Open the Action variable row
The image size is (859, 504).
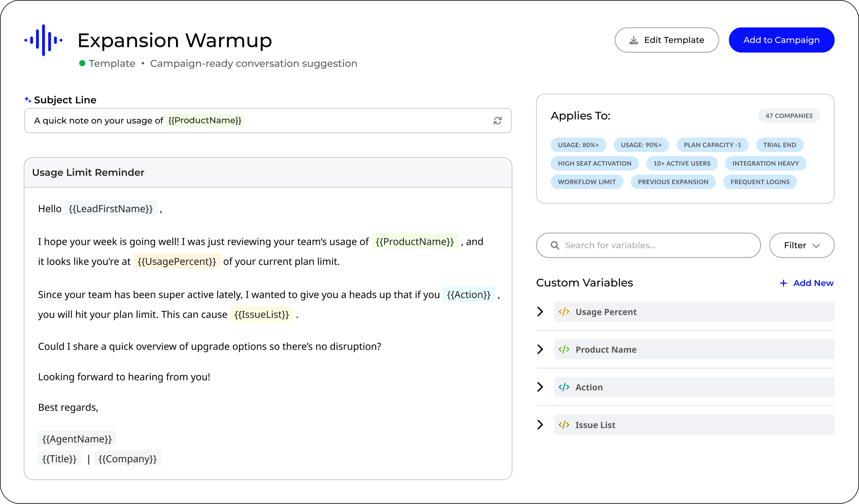(x=694, y=387)
